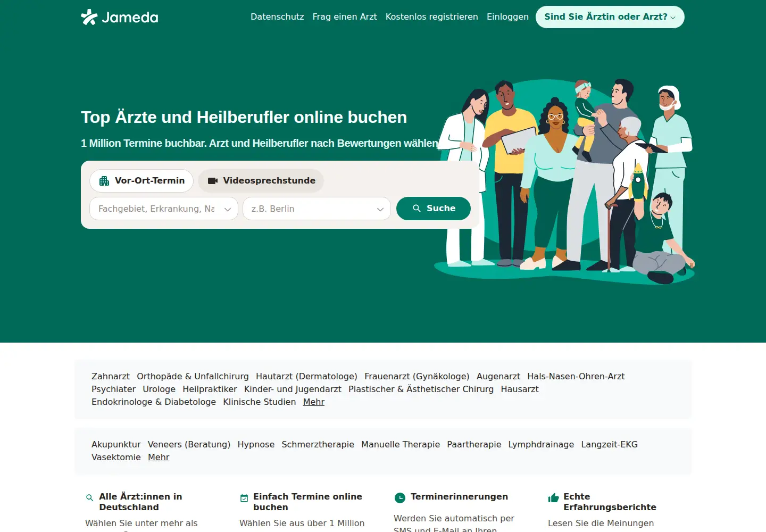
Task: Open the Zahnarzt specialty link
Action: (111, 376)
